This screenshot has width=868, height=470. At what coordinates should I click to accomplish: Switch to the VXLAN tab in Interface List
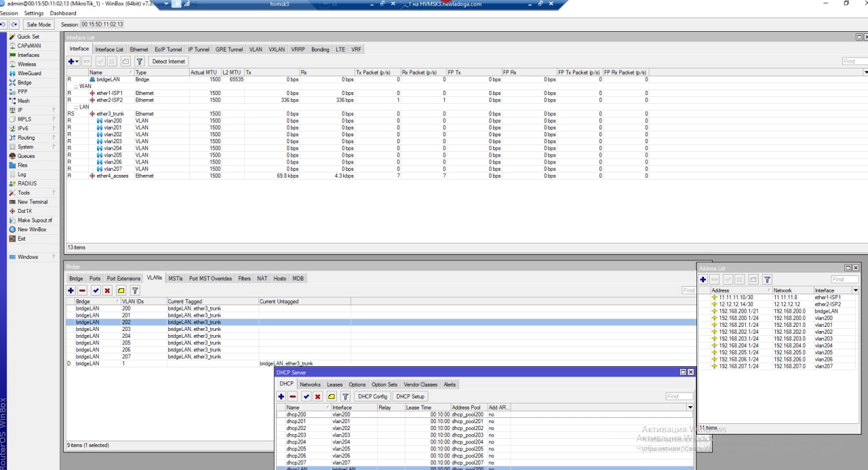[x=277, y=50]
